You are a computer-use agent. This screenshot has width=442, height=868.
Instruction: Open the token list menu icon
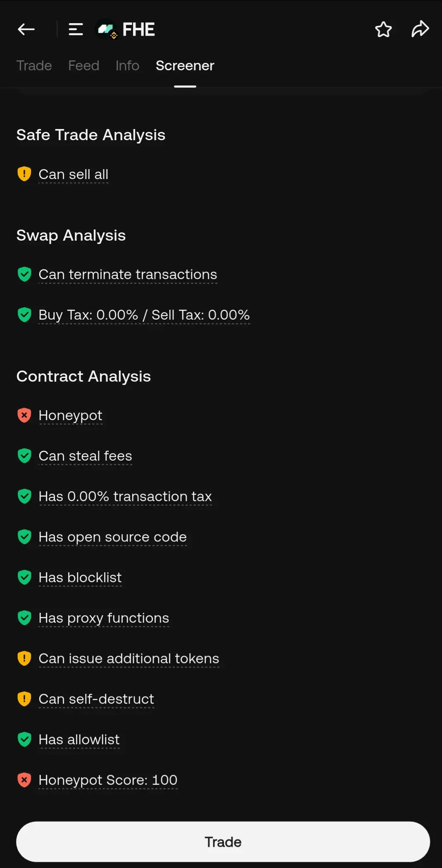tap(76, 29)
